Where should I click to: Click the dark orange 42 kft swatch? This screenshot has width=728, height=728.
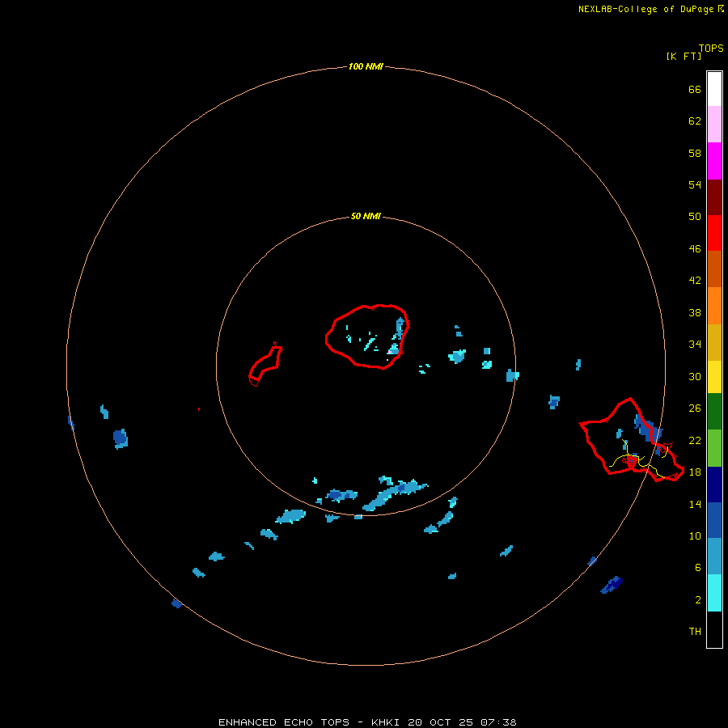click(x=714, y=269)
